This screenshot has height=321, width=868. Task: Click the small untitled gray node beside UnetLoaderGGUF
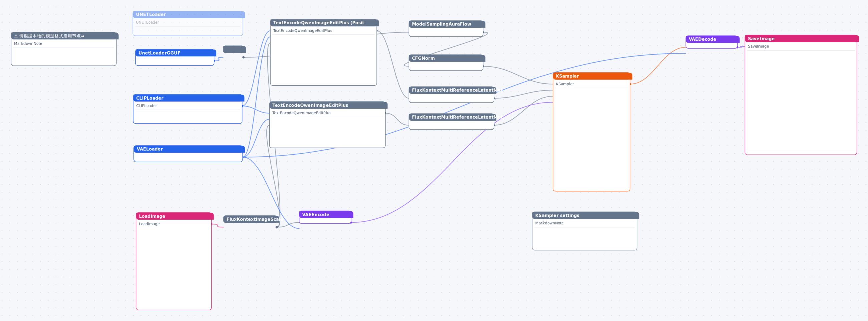[x=234, y=49]
